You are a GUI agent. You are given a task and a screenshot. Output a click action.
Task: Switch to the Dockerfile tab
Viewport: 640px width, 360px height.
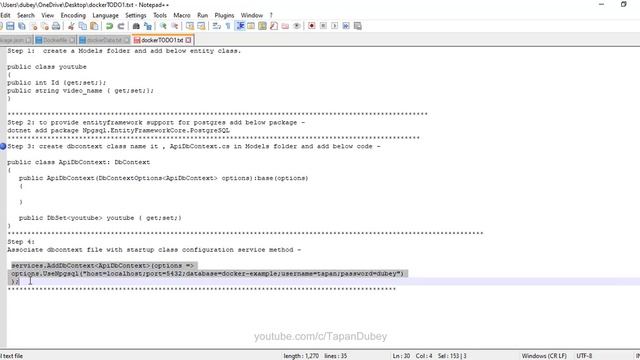55,40
